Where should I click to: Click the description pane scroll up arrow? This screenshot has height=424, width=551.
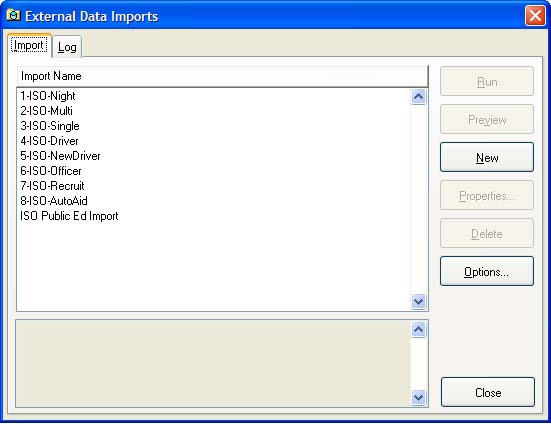coord(418,330)
